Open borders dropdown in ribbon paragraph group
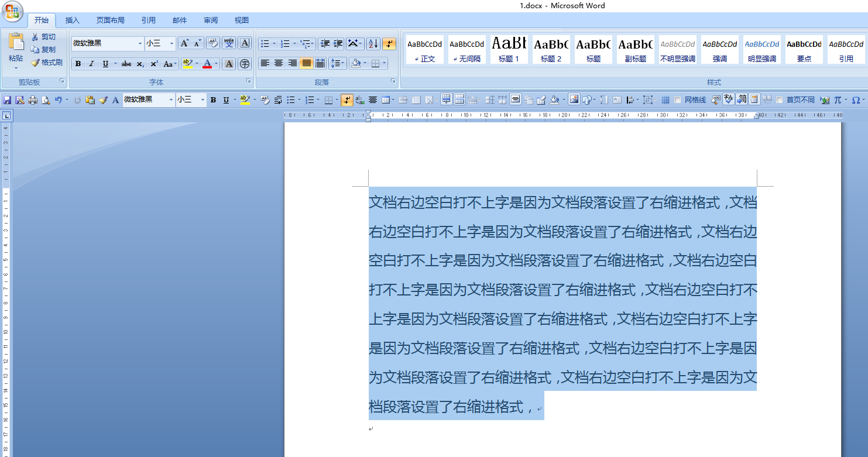868x457 pixels. 384,63
